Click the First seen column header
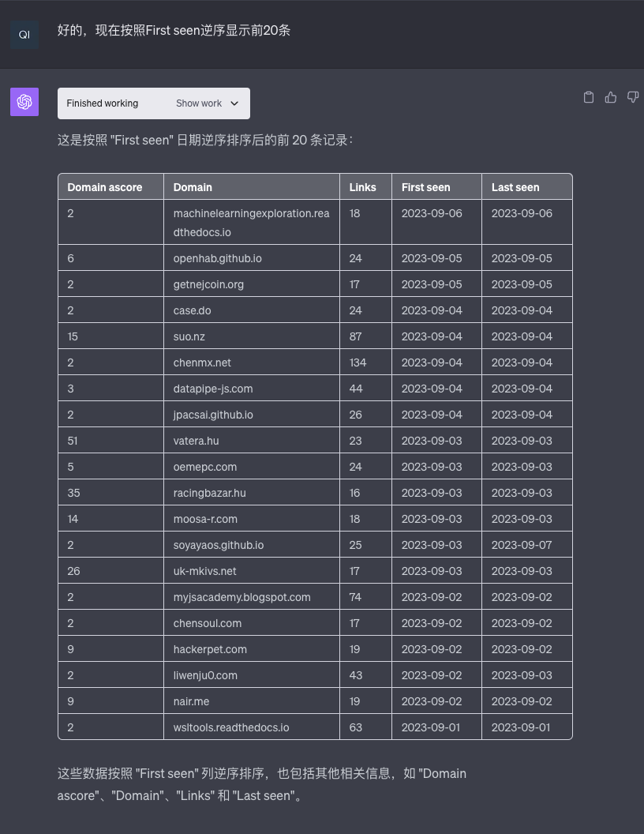 (425, 187)
